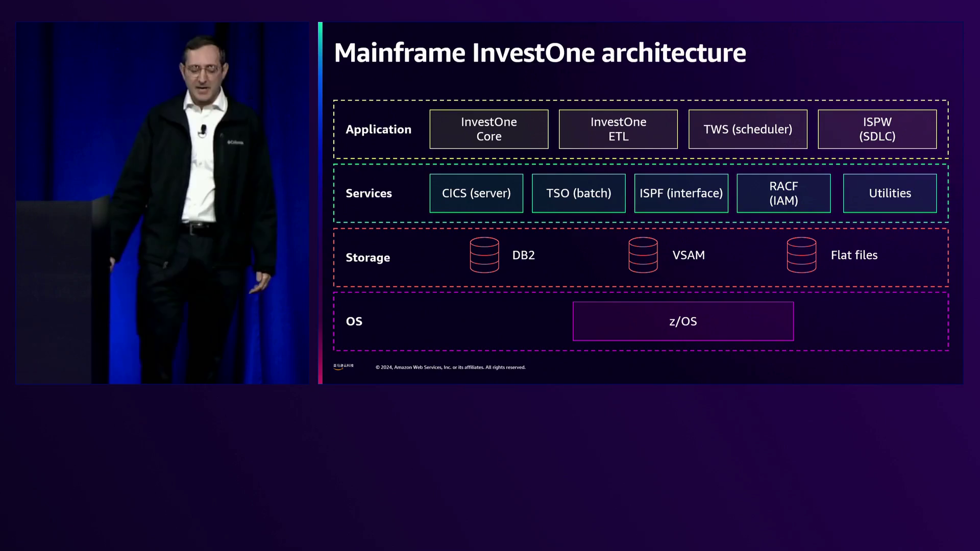This screenshot has height=551, width=980.
Task: Click the RACF (IAM) box
Action: [x=783, y=193]
